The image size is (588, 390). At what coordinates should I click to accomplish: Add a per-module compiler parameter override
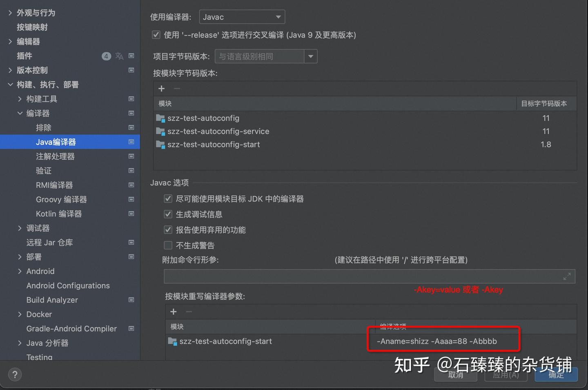tap(173, 312)
